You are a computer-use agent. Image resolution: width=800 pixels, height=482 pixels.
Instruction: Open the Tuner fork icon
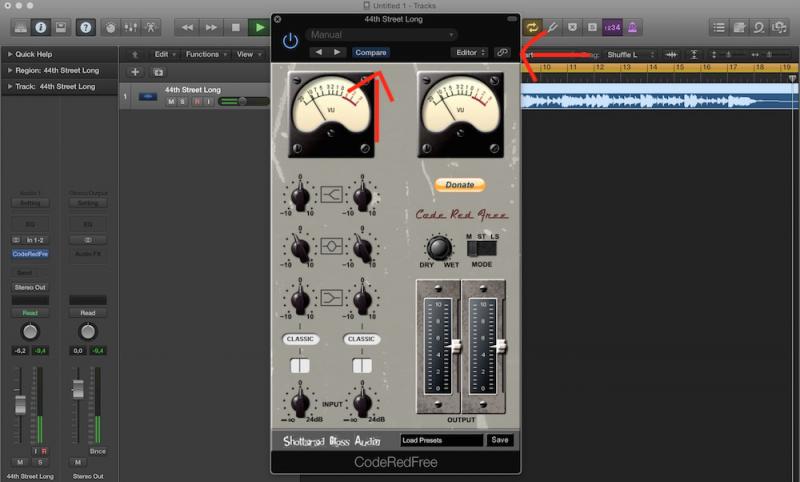coord(552,27)
